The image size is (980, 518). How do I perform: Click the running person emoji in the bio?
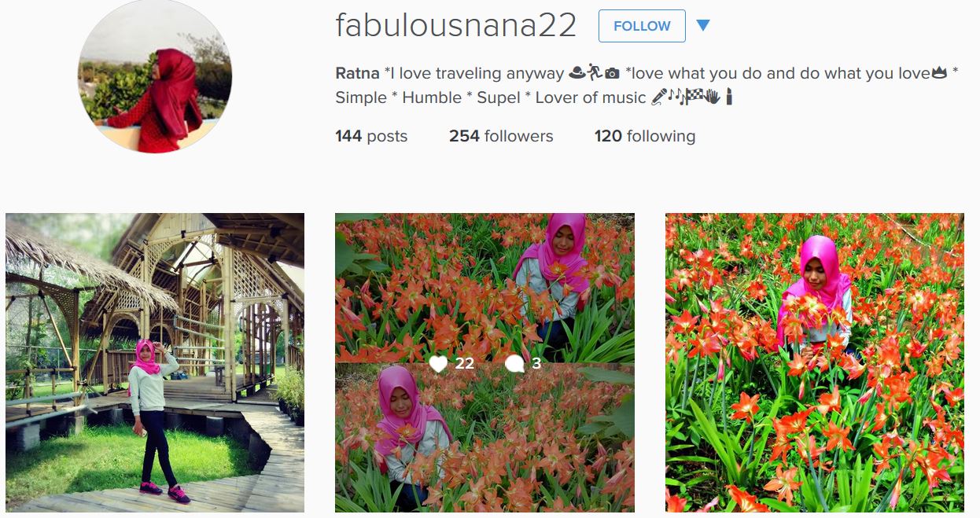coord(595,72)
